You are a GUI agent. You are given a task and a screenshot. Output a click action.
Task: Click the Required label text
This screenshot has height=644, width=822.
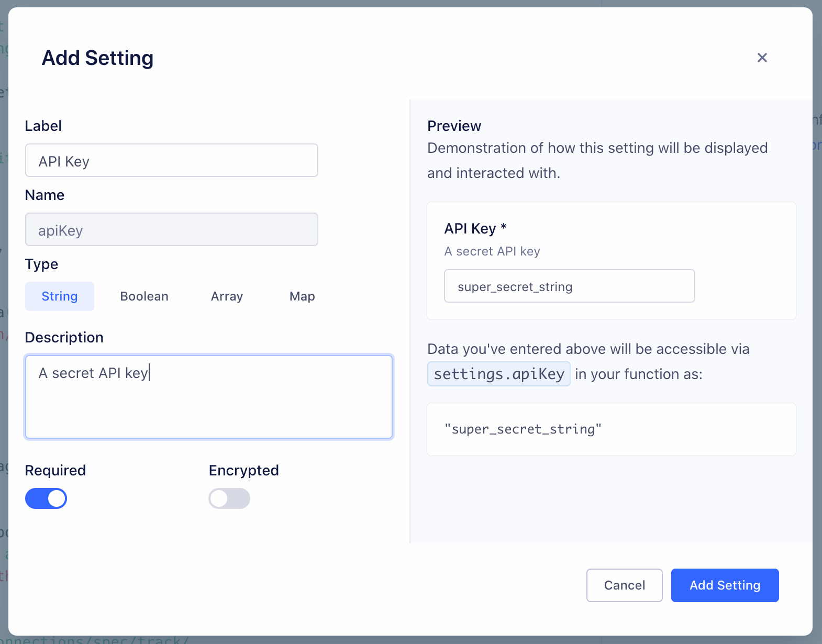(55, 471)
